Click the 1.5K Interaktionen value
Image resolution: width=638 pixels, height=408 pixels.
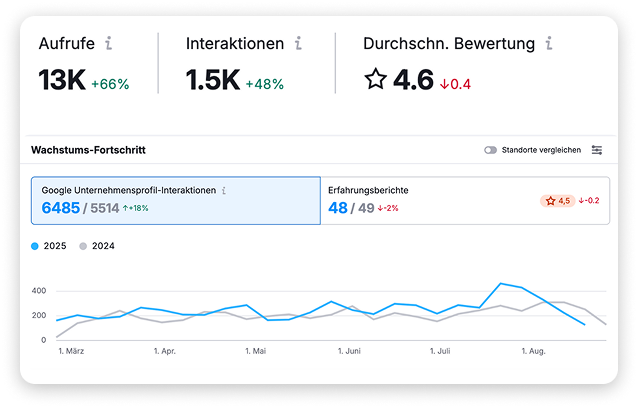coord(211,81)
